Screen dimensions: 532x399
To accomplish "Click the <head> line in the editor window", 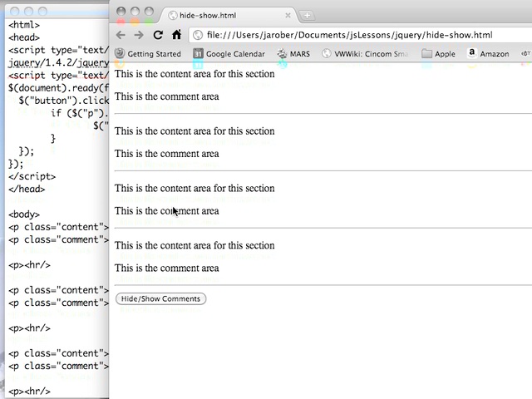I will [x=24, y=37].
